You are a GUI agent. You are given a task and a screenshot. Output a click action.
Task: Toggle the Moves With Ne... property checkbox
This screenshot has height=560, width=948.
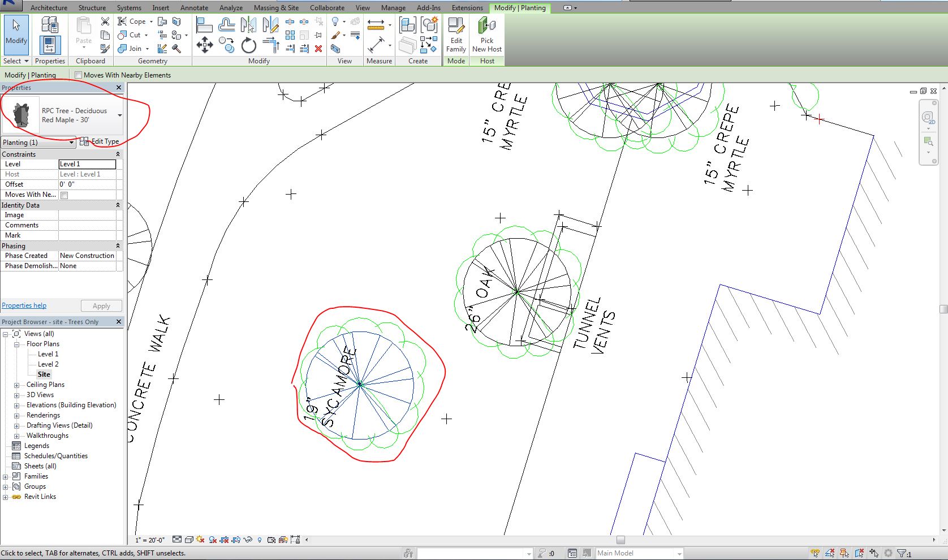[x=64, y=195]
